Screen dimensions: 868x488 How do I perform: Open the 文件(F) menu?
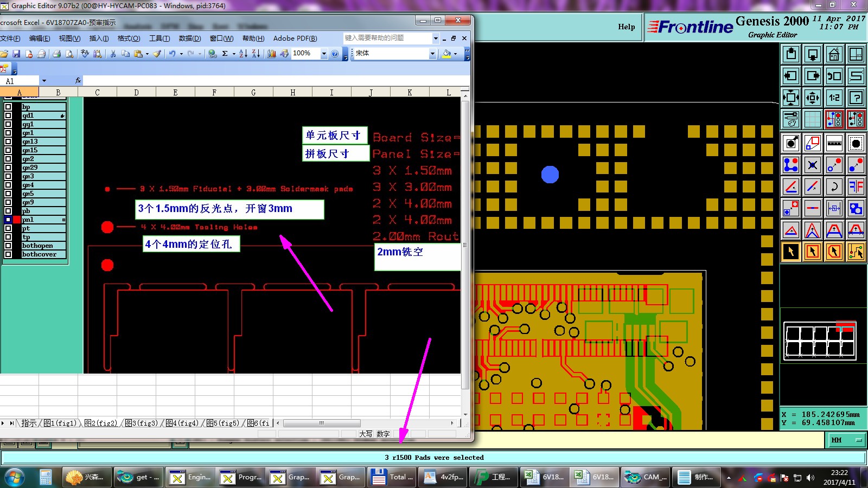point(10,38)
